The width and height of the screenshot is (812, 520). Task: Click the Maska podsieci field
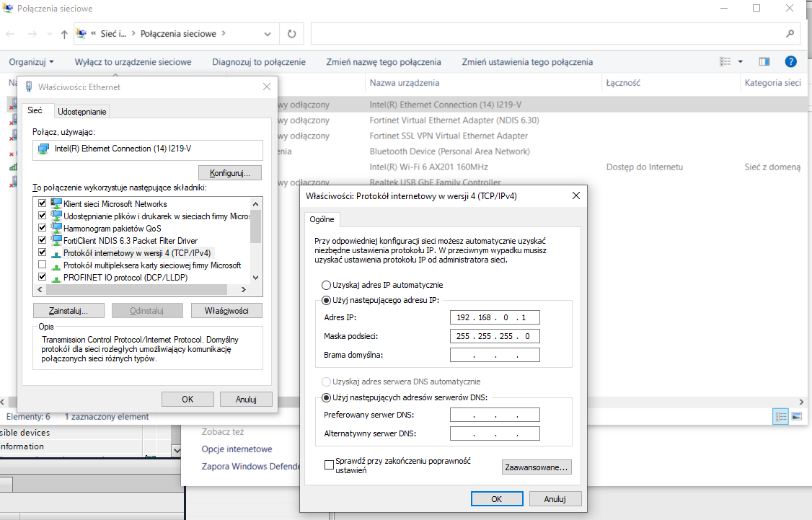(x=495, y=336)
